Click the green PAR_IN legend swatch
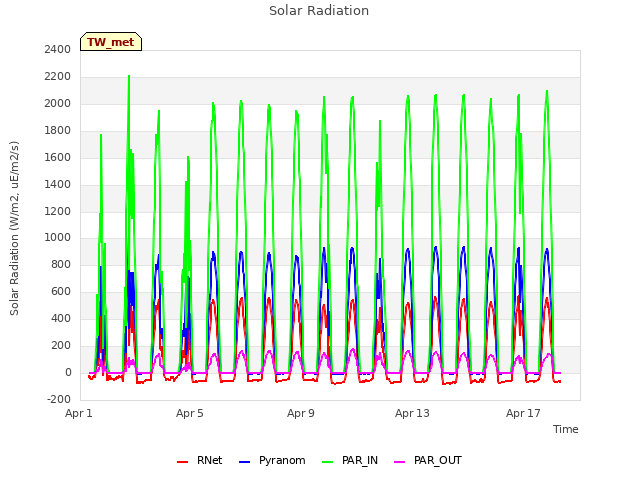 click(327, 462)
